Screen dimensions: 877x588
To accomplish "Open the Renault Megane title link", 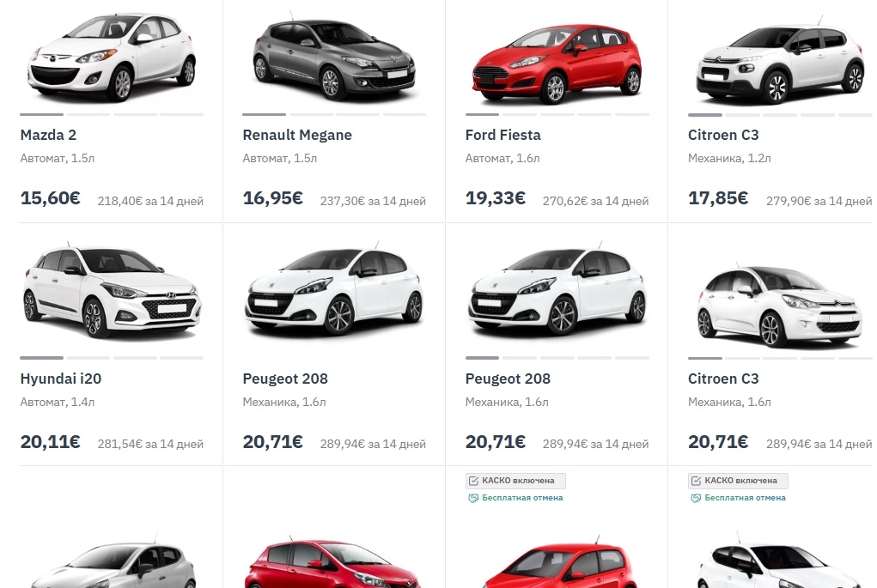I will point(297,136).
